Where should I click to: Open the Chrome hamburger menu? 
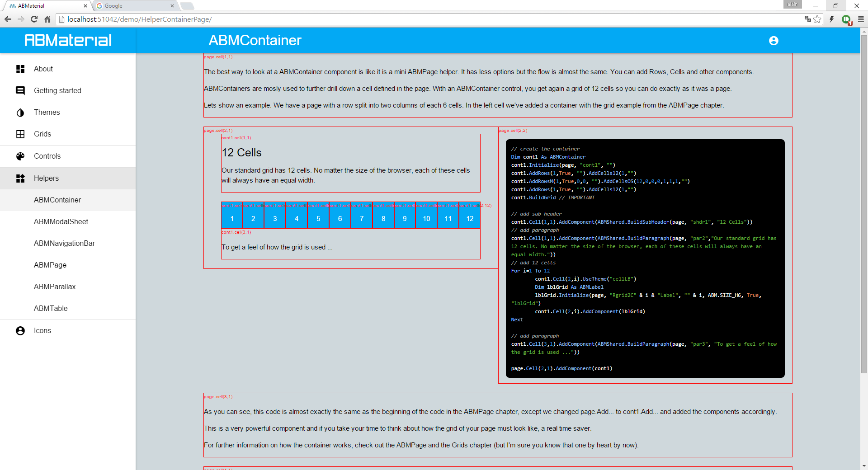pyautogui.click(x=861, y=19)
